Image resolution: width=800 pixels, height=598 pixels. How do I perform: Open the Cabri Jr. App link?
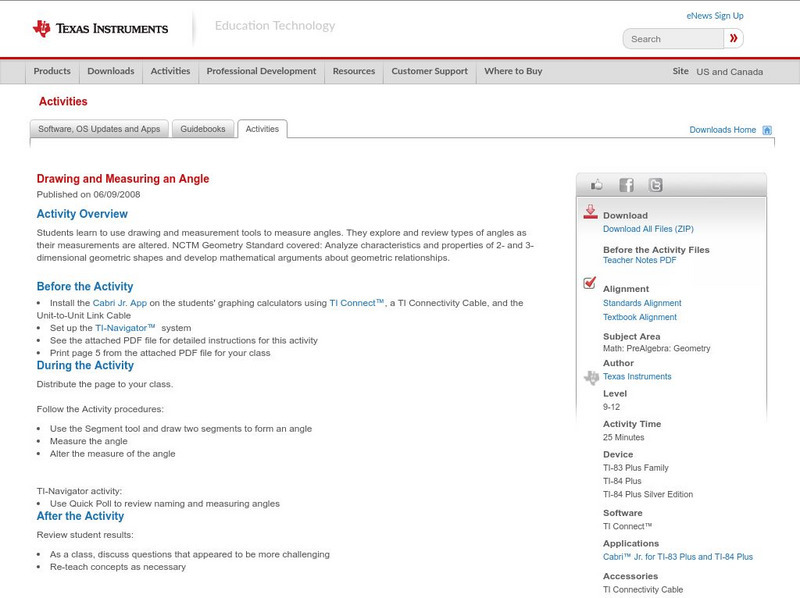click(119, 303)
